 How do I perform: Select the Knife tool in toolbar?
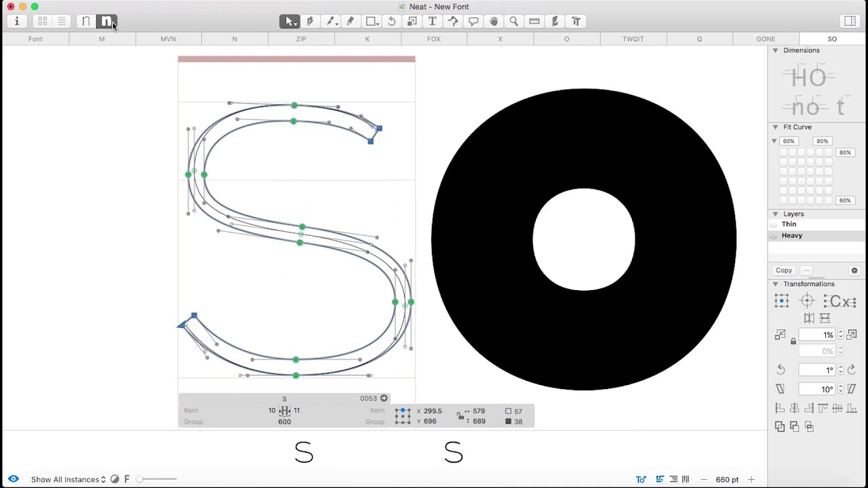(x=555, y=22)
